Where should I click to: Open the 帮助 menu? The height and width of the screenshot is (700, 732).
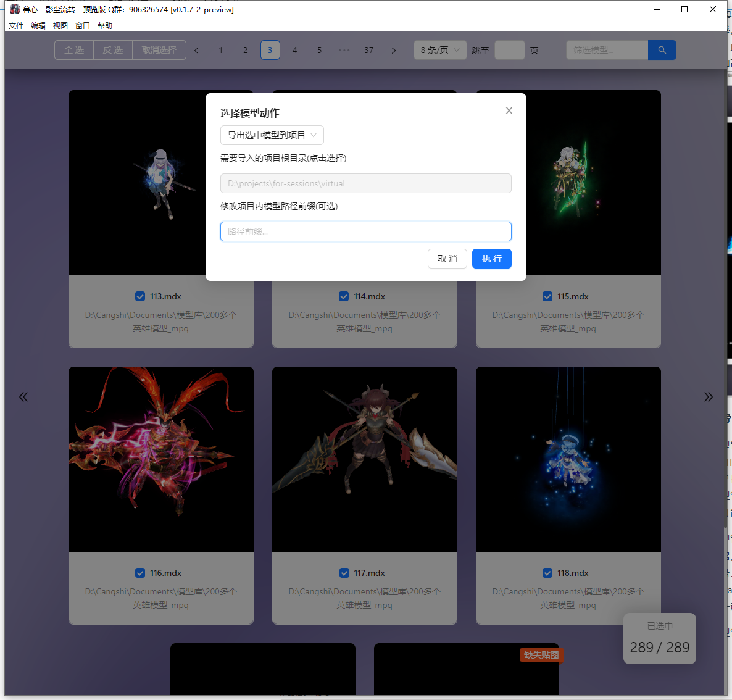(x=105, y=26)
